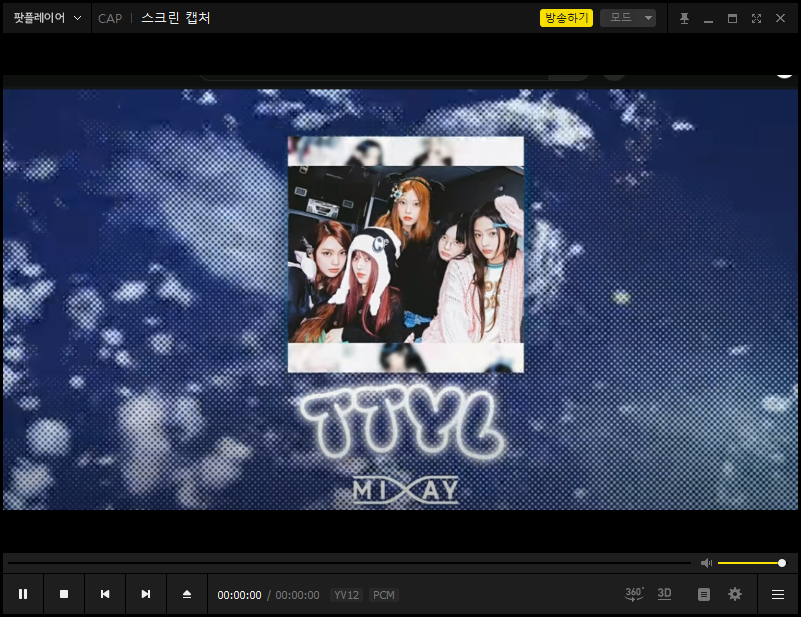
Task: Skip to the previous track
Action: (105, 594)
